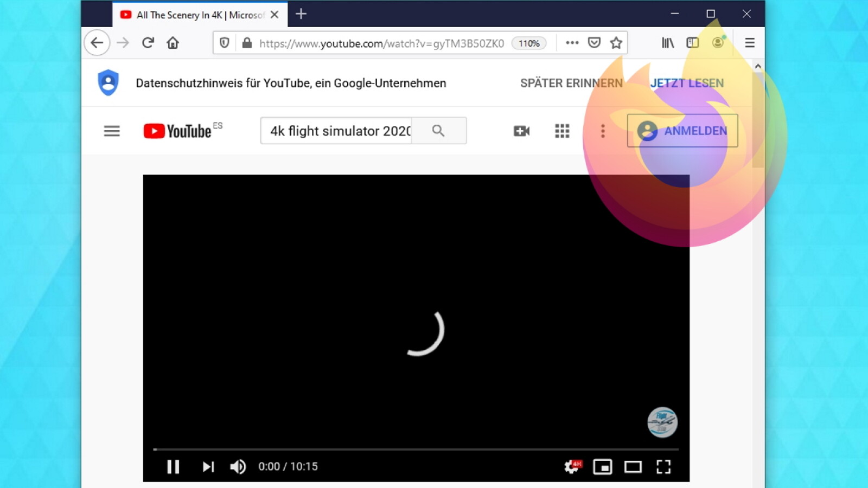Viewport: 868px width, 488px height.
Task: Click SPÄTER ERINNERN on privacy notice
Action: tap(571, 83)
